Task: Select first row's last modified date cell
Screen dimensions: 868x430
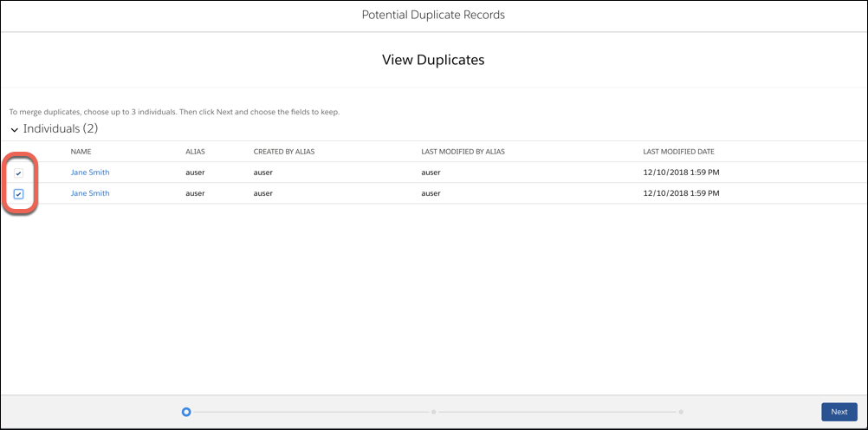Action: (x=682, y=173)
